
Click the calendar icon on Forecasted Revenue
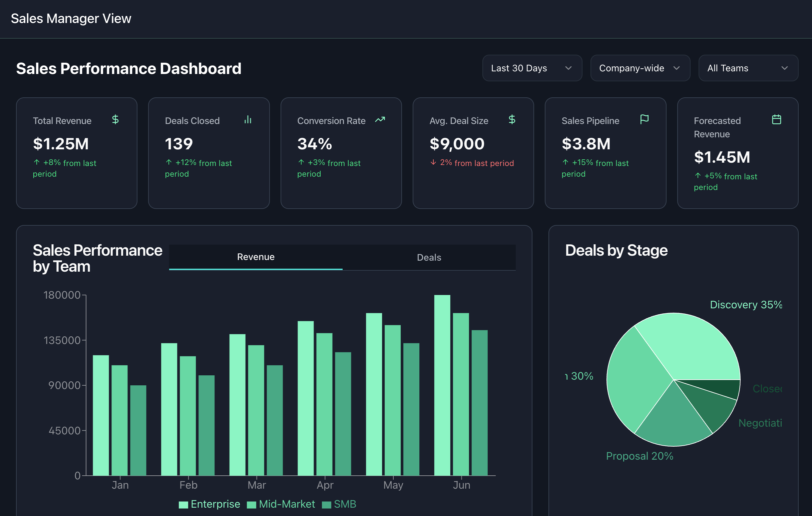click(777, 120)
